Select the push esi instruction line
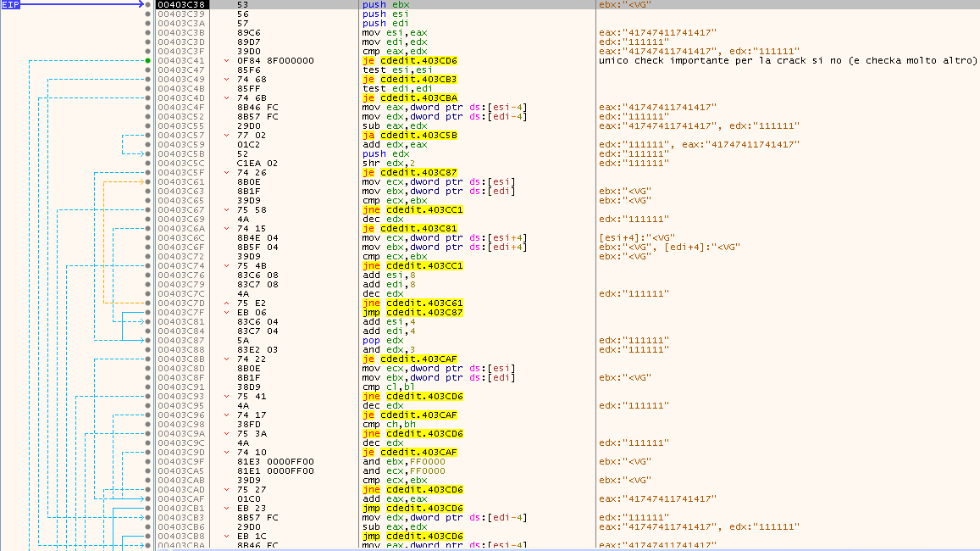Image resolution: width=980 pixels, height=551 pixels. click(x=376, y=14)
